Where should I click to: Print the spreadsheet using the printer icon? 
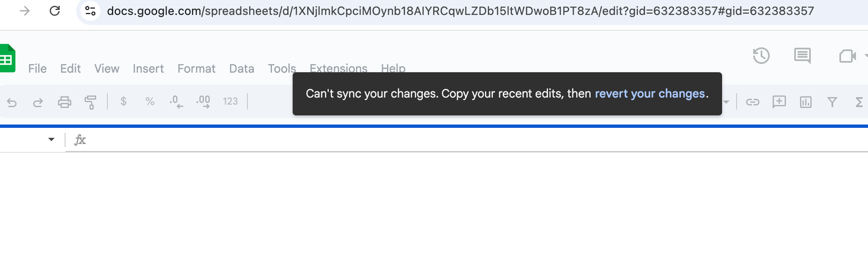click(x=64, y=102)
